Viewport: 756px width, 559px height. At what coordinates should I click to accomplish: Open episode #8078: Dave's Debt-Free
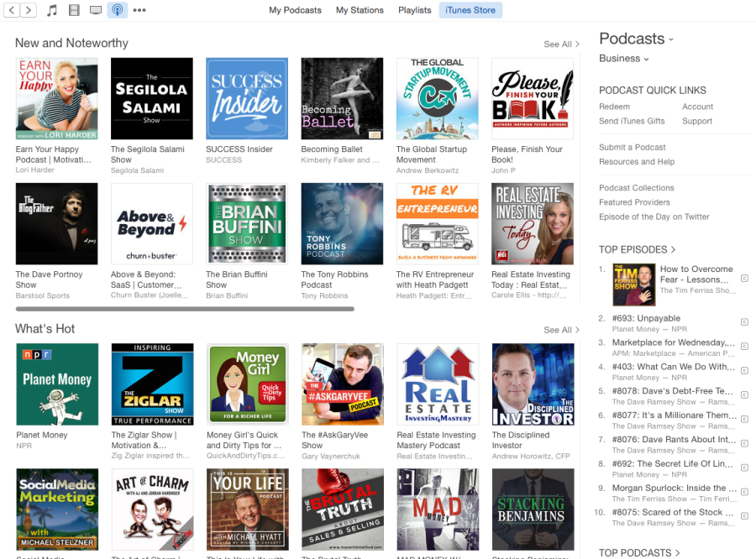click(673, 391)
